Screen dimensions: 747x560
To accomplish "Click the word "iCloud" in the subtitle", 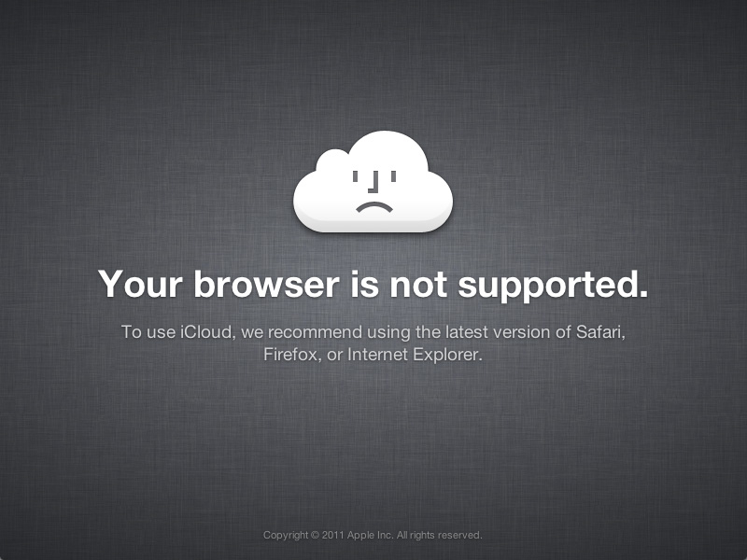I will pyautogui.click(x=207, y=332).
